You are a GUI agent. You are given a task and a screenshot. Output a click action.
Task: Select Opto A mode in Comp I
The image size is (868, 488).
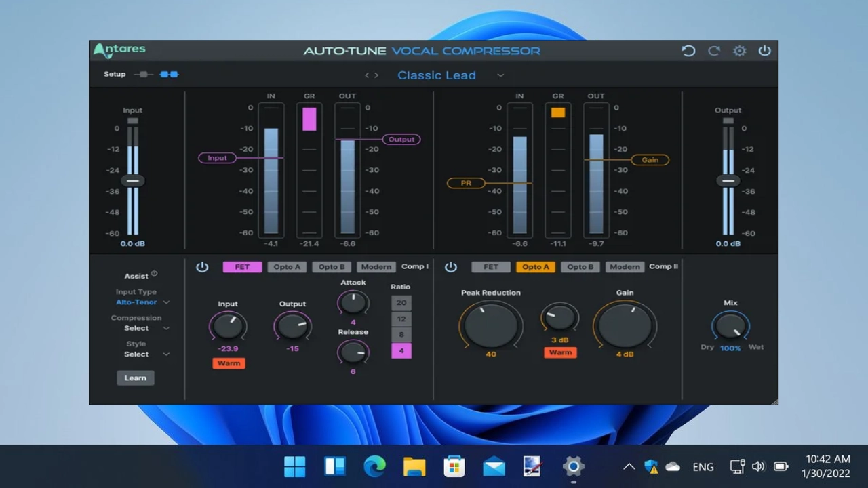pyautogui.click(x=287, y=267)
